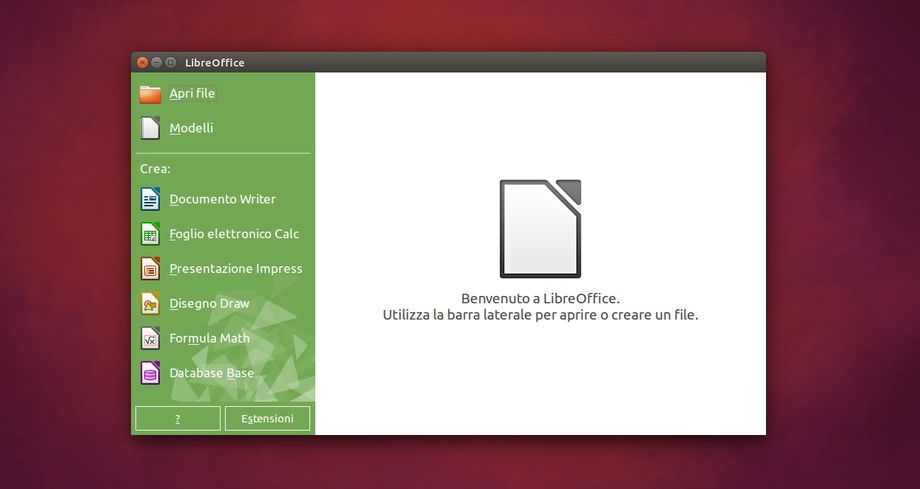The width and height of the screenshot is (920, 489).
Task: Create a new Disegno Draw
Action: click(209, 303)
